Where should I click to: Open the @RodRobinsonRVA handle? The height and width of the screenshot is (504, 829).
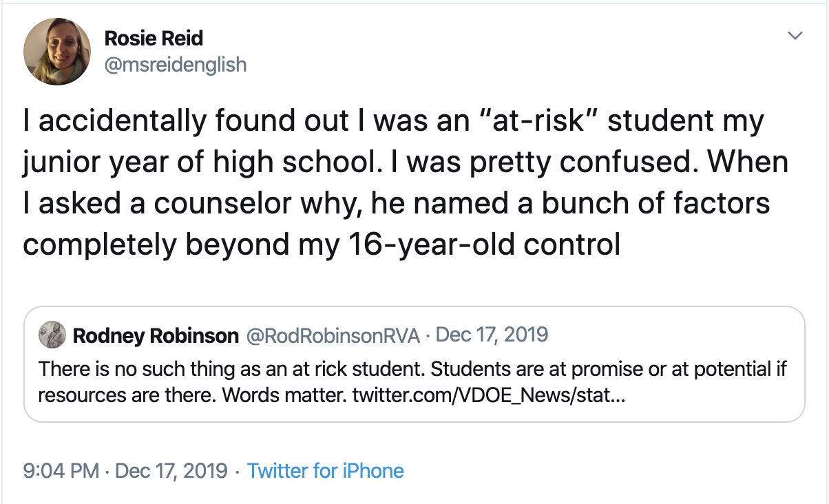[332, 335]
